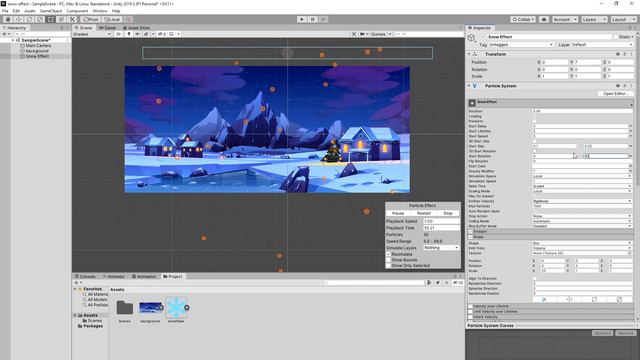The image size is (640, 360).
Task: Toggle 2D view mode in Scene
Action: tap(118, 34)
